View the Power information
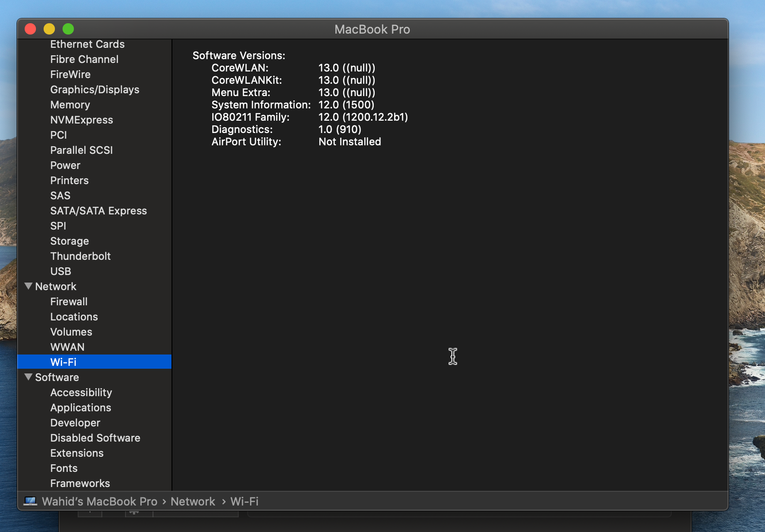The image size is (765, 532). pyautogui.click(x=65, y=165)
